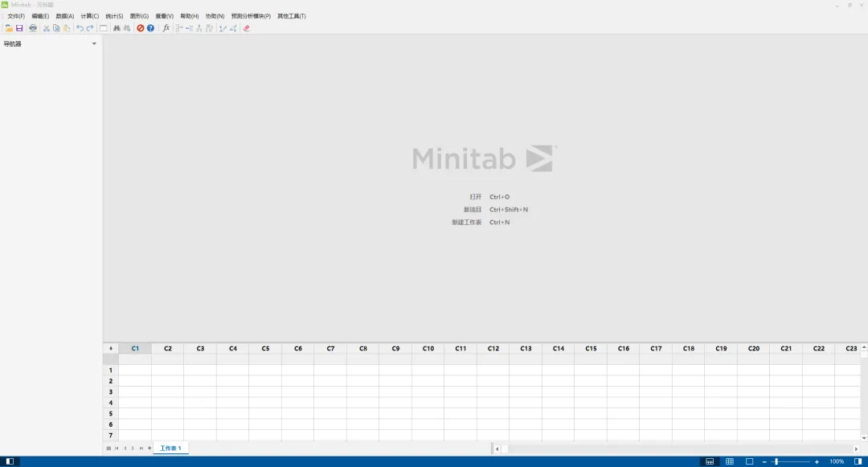
Task: Click the Cut scissors icon
Action: tap(47, 28)
